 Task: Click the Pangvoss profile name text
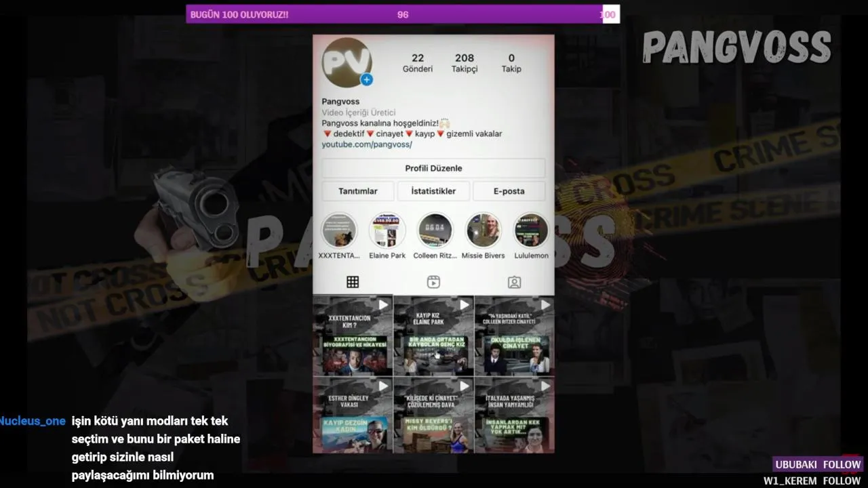pyautogui.click(x=340, y=102)
